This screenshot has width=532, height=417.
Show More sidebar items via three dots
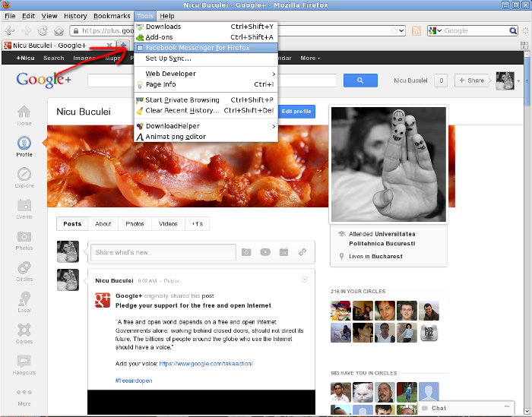[24, 392]
